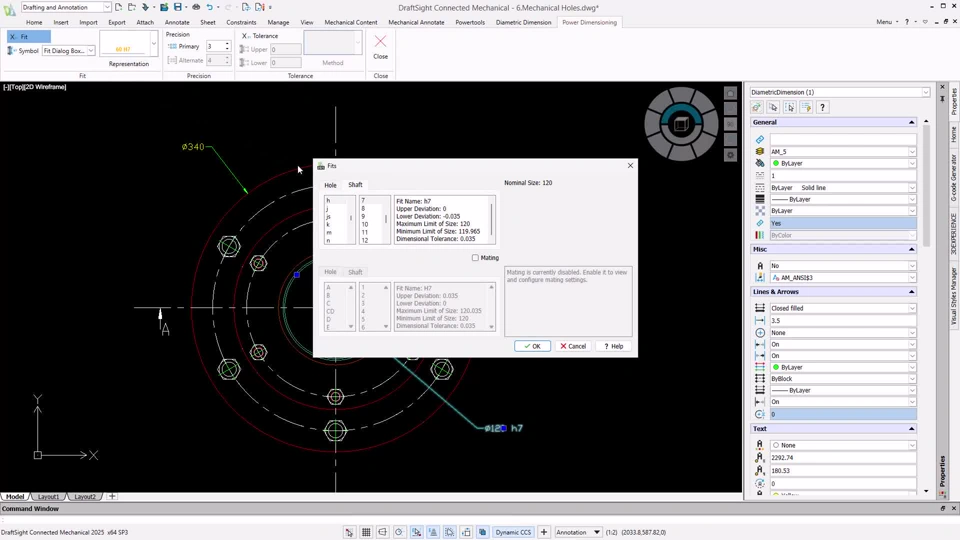Open the Annotation scale dropdown in status bar
Viewport: 960px width, 540px height.
578,532
